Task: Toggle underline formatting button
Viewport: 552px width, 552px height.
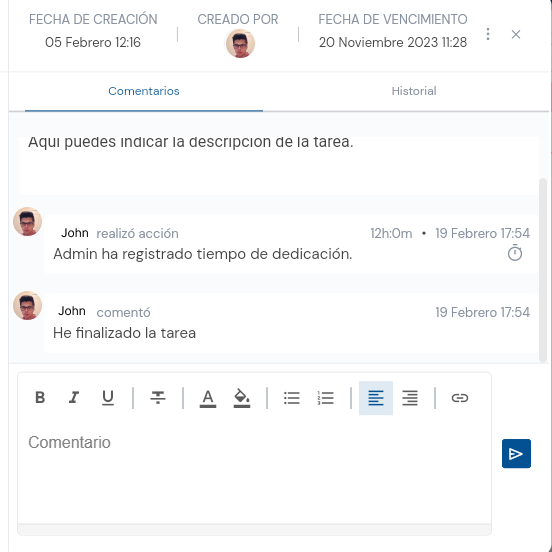Action: 108,397
